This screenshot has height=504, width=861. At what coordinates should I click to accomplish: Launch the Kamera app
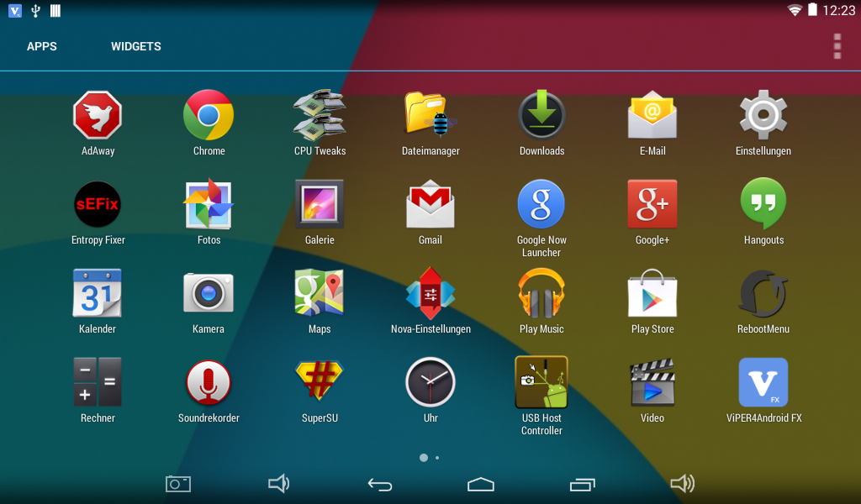(x=209, y=293)
